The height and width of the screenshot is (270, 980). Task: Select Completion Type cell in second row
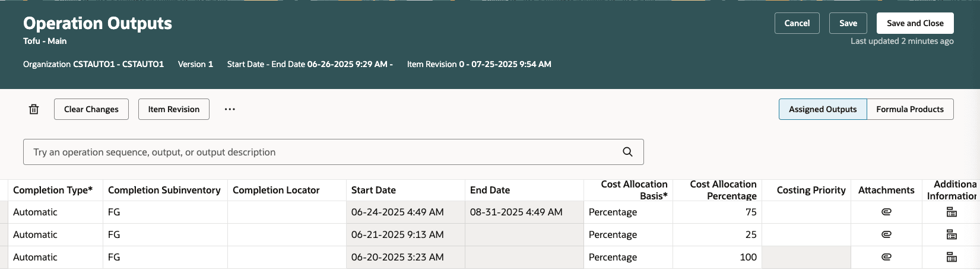click(55, 234)
